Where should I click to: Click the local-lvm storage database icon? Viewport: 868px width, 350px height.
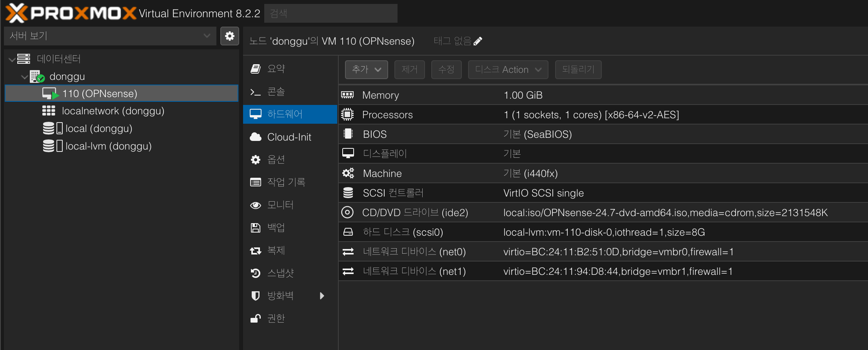pos(49,146)
